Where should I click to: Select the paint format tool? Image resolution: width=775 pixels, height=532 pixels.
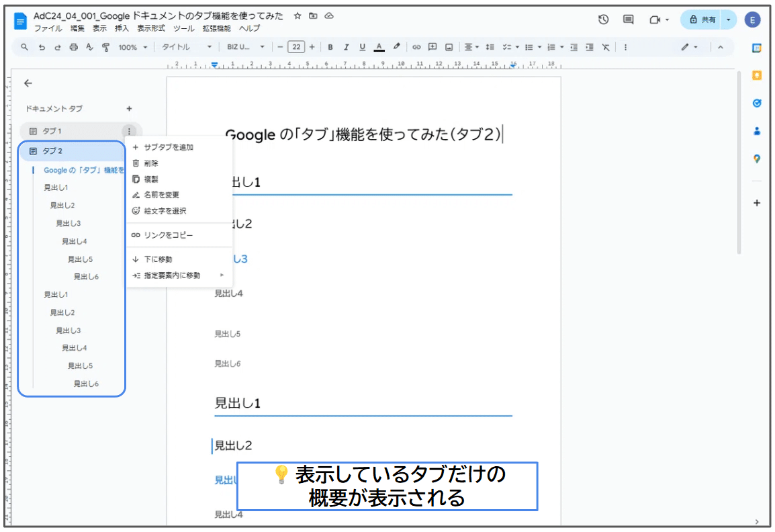tap(105, 46)
